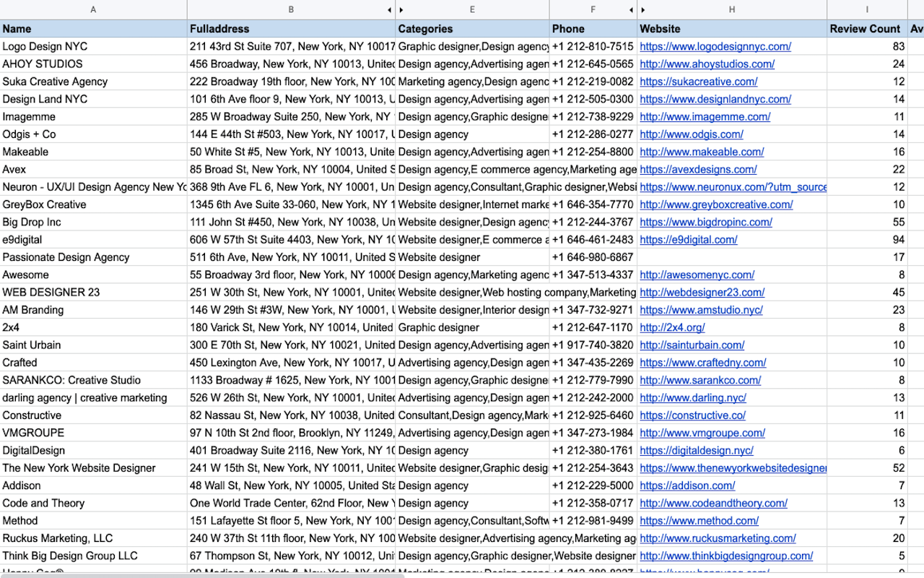Screen dimensions: 924x578
Task: Open the sainturbain.com link
Action: 692,345
